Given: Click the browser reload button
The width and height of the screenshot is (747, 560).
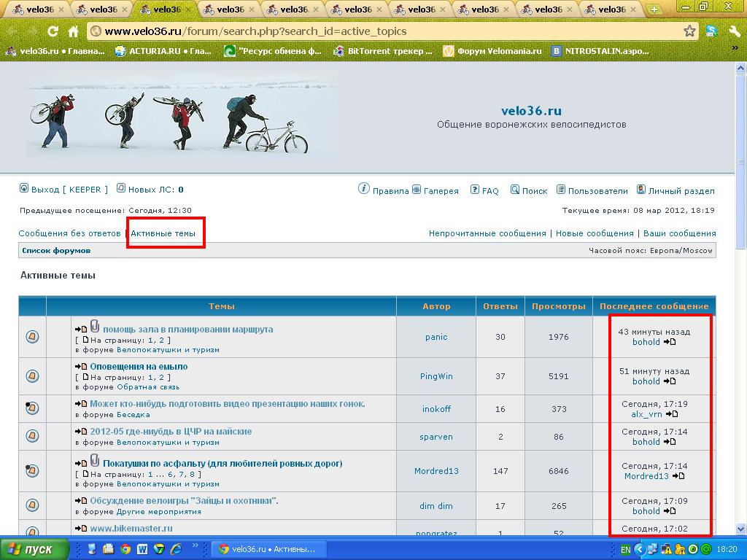Looking at the screenshot, I should coord(53,31).
